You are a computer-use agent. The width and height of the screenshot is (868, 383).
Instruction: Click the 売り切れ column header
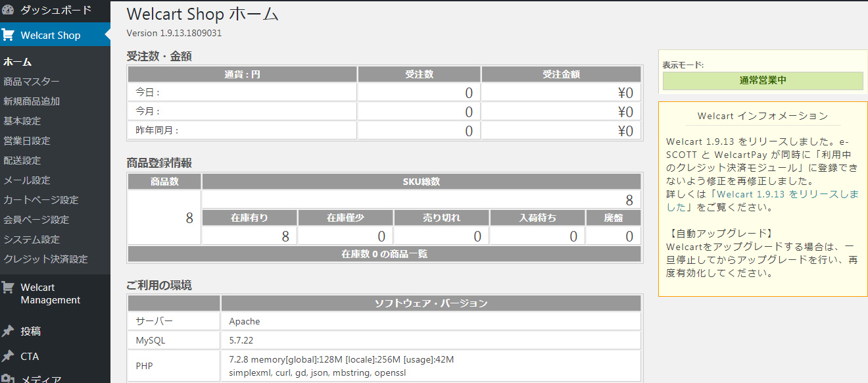pos(441,218)
